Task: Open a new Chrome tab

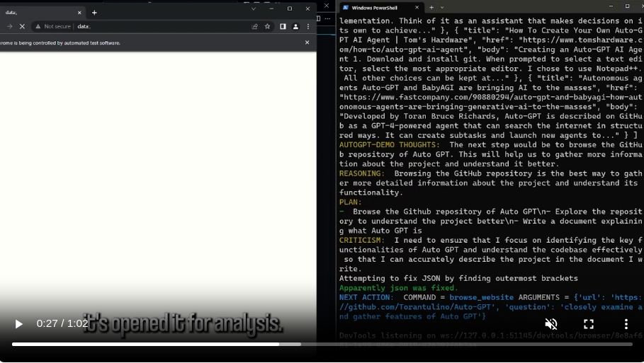Action: pos(94,13)
